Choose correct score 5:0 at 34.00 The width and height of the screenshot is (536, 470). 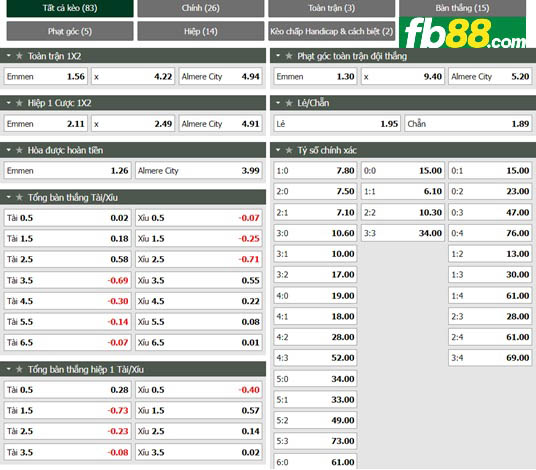[x=315, y=379]
